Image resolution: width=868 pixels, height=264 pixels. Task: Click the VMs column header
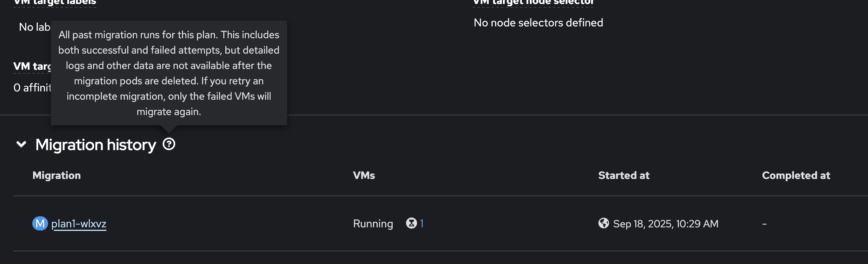click(x=364, y=175)
